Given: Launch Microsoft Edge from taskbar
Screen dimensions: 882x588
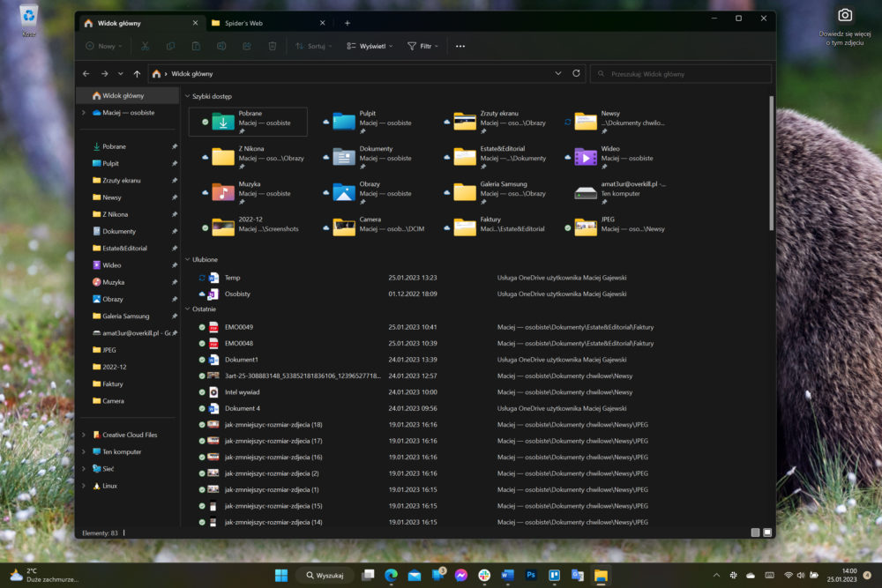Looking at the screenshot, I should pos(391,575).
